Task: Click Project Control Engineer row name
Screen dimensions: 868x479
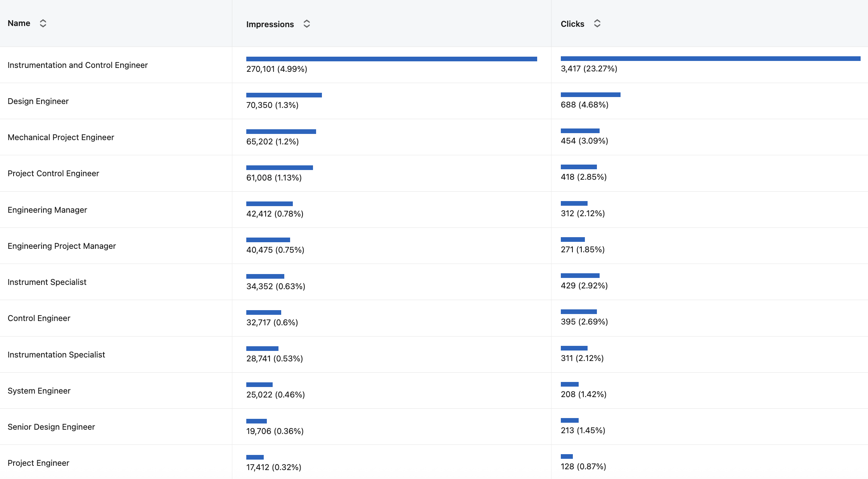Action: coord(54,174)
